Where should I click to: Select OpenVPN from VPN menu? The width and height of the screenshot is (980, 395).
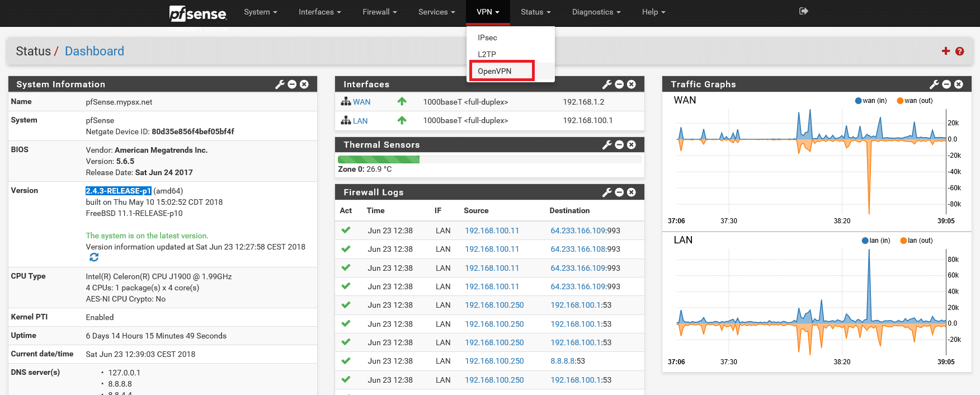[494, 71]
